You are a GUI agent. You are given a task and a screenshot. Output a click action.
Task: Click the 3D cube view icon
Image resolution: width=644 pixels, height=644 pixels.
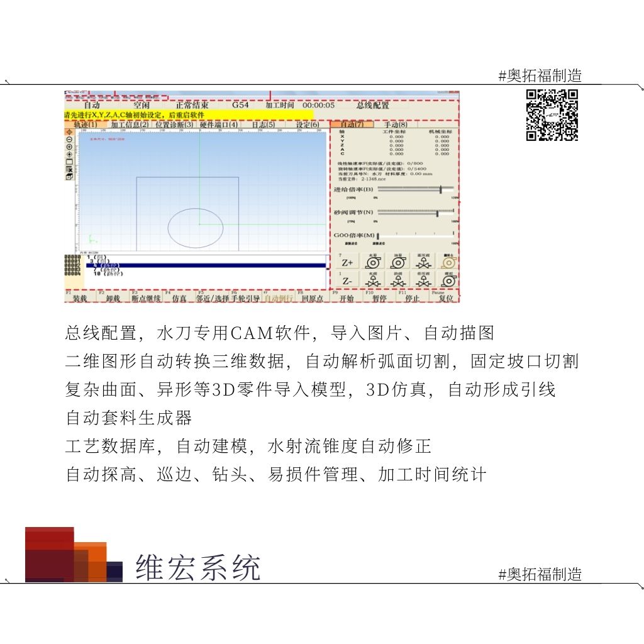tap(69, 177)
